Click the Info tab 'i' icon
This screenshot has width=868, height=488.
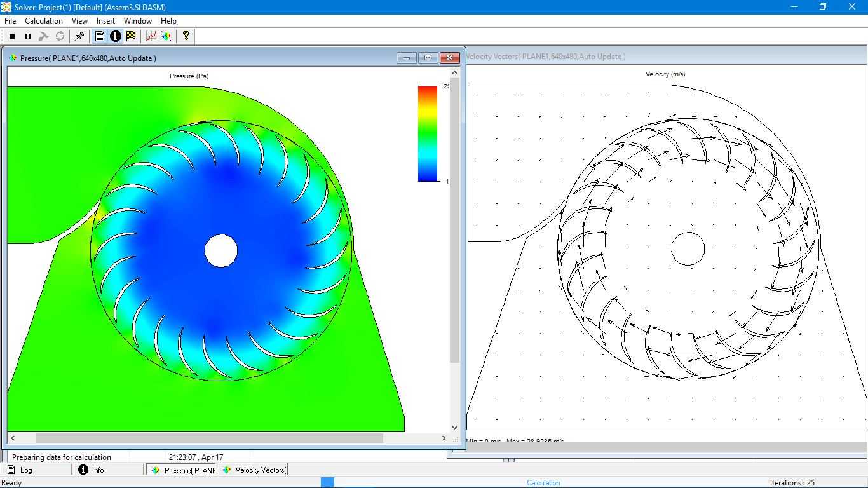tap(83, 470)
